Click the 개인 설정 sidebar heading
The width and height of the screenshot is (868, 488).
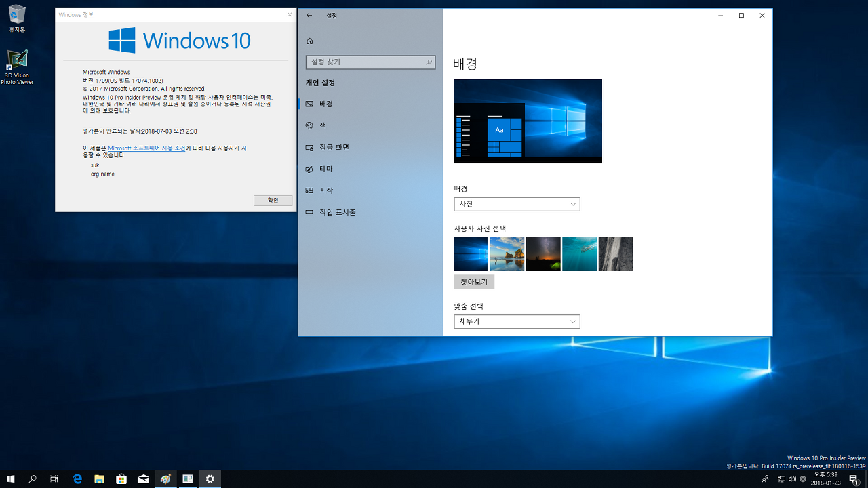(320, 83)
